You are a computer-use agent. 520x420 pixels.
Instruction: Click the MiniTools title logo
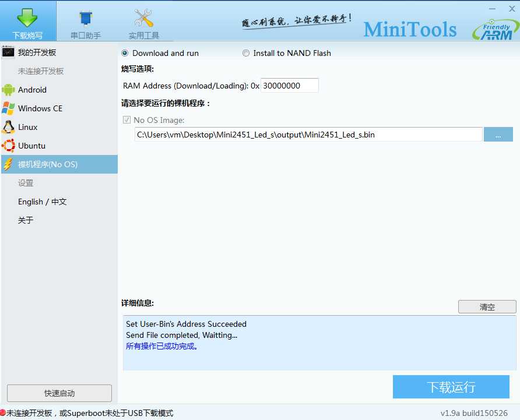[x=410, y=29]
